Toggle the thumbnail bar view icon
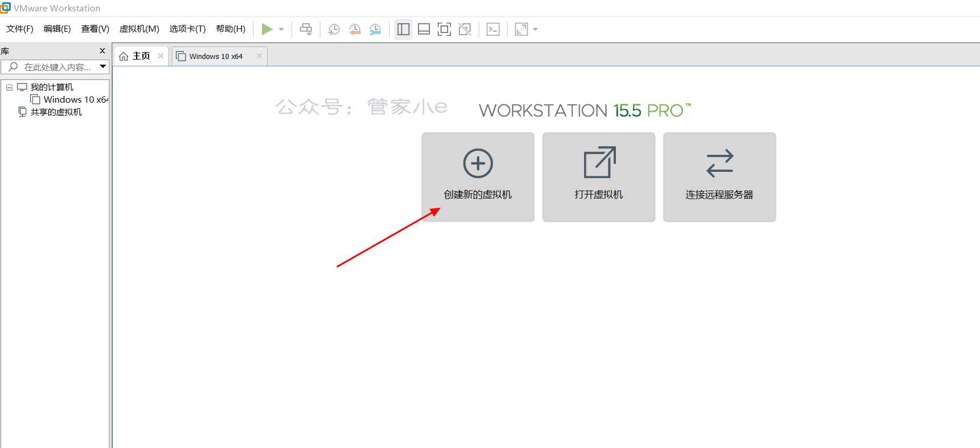 [424, 29]
